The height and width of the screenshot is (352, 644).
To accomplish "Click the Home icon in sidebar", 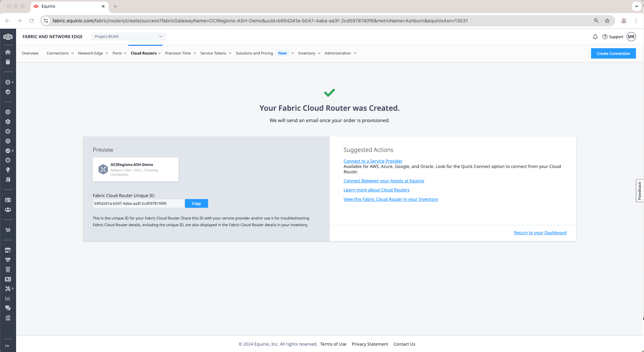I will point(8,52).
